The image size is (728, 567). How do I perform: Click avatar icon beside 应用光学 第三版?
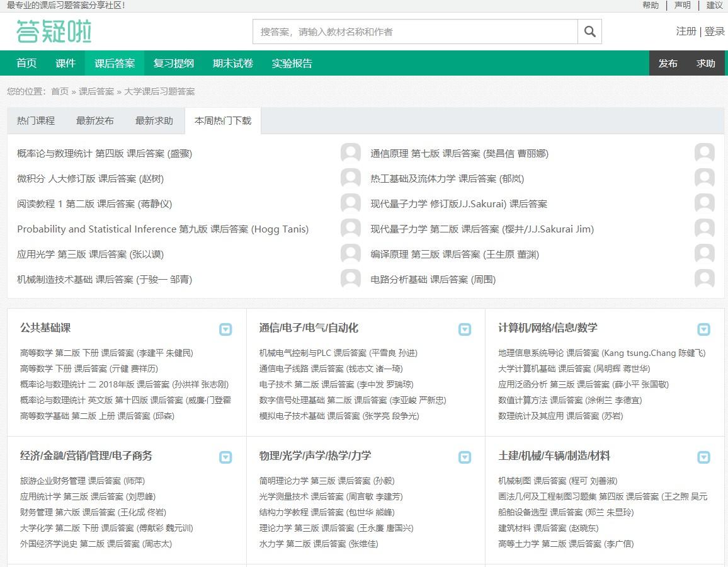pos(351,254)
